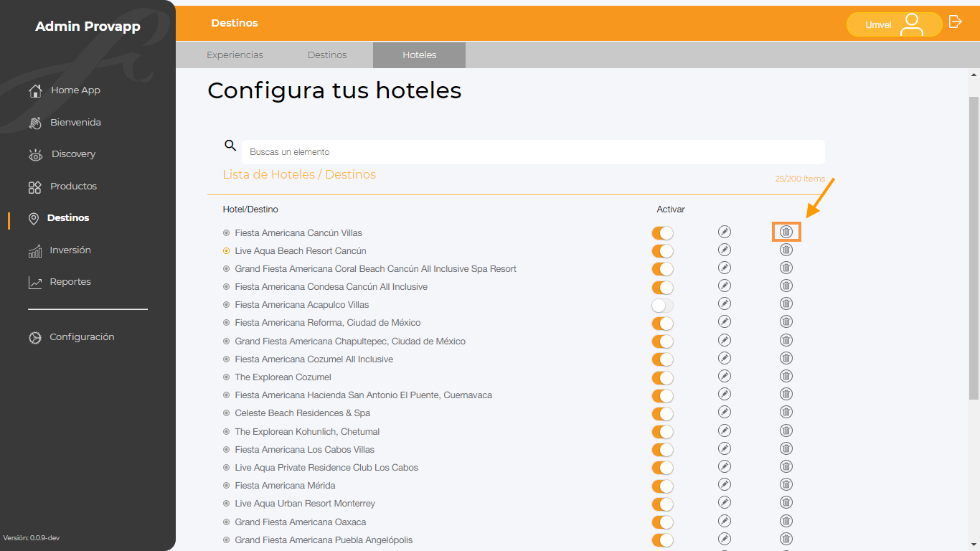This screenshot has width=980, height=551.
Task: Edit Fiesta Americana Cozumel All Inclusive
Action: (725, 358)
